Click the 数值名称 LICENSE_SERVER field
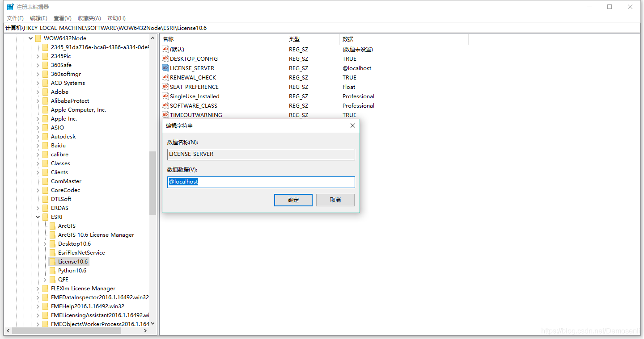This screenshot has width=644, height=339. point(261,154)
